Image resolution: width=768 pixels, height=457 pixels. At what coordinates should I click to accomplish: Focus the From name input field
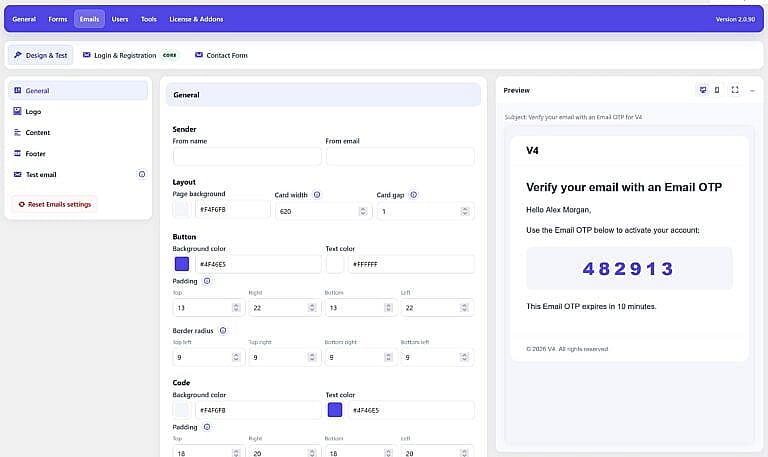click(x=247, y=157)
